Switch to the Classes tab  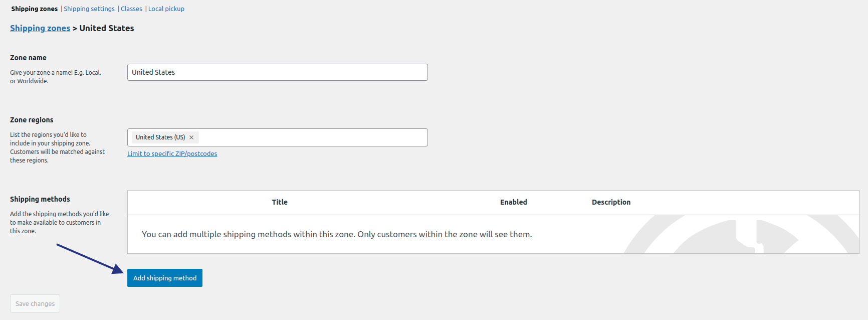coord(131,9)
